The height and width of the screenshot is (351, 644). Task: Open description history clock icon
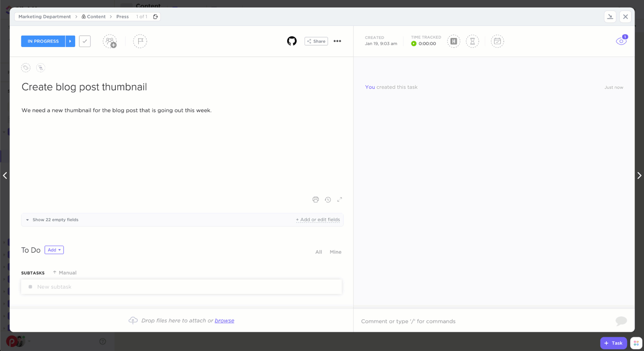(x=328, y=199)
